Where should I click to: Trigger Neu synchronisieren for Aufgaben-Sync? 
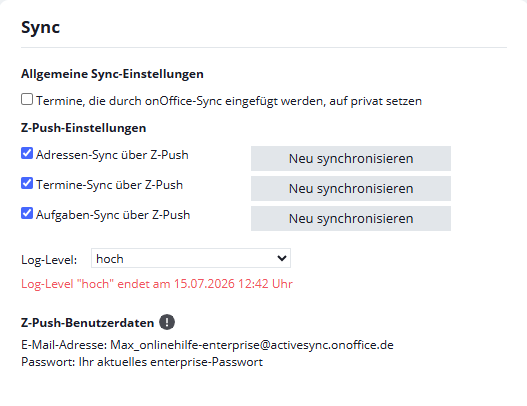[x=351, y=218]
